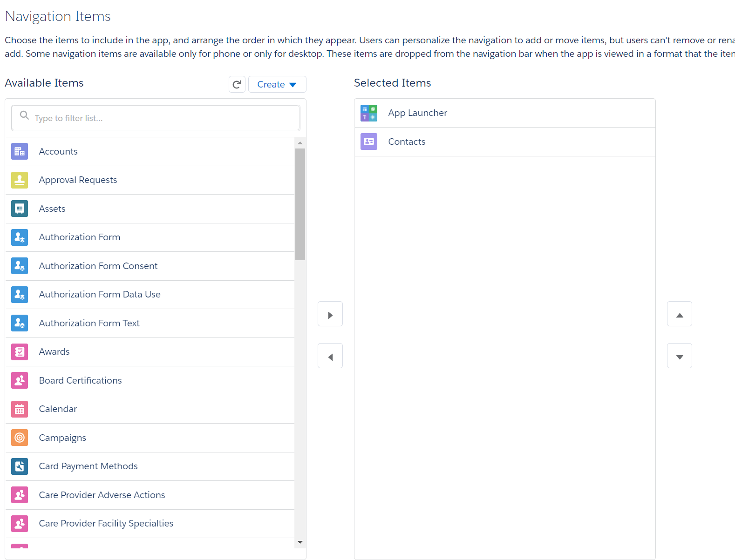The height and width of the screenshot is (560, 735).
Task: Select Contacts in Selected Items
Action: 505,142
